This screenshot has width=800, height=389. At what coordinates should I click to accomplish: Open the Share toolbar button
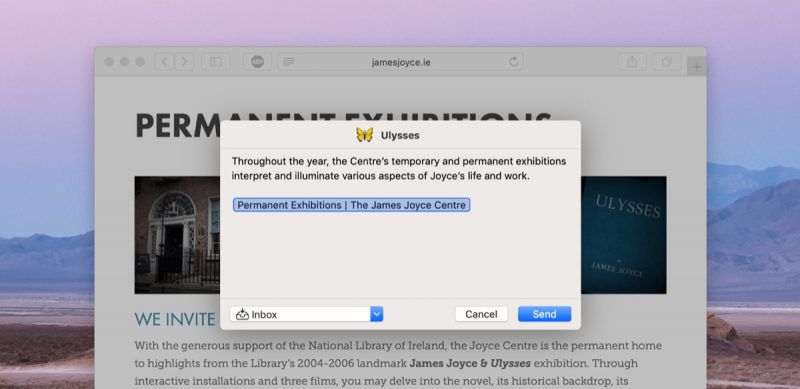point(632,62)
